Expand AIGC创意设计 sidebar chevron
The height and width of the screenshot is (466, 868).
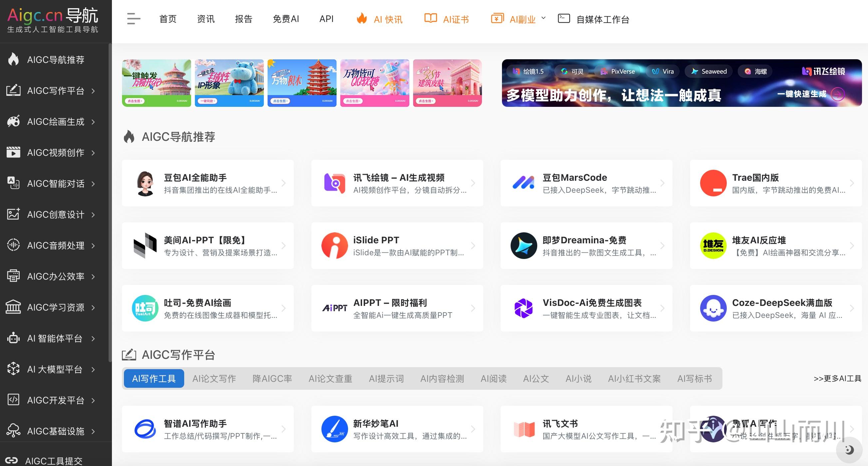93,214
